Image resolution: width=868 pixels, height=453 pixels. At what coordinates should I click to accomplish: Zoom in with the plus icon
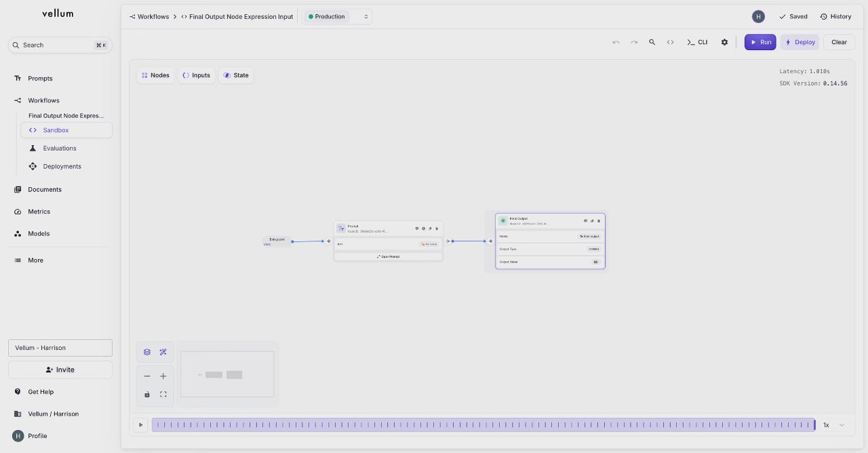(163, 376)
